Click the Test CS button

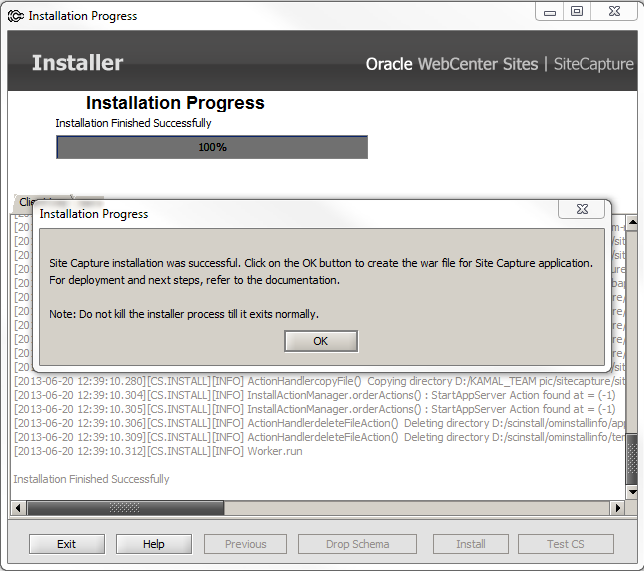coord(566,544)
